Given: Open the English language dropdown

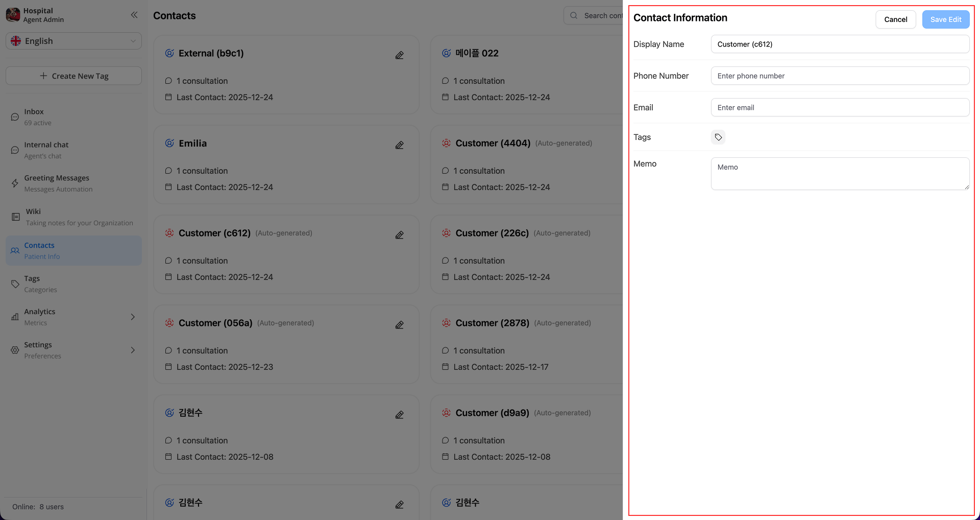Looking at the screenshot, I should click(x=73, y=41).
